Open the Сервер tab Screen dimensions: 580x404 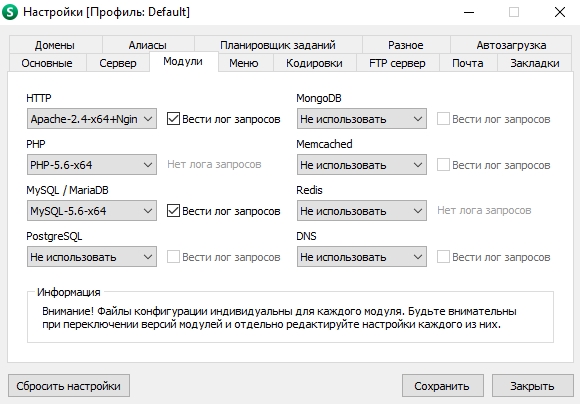[x=118, y=63]
